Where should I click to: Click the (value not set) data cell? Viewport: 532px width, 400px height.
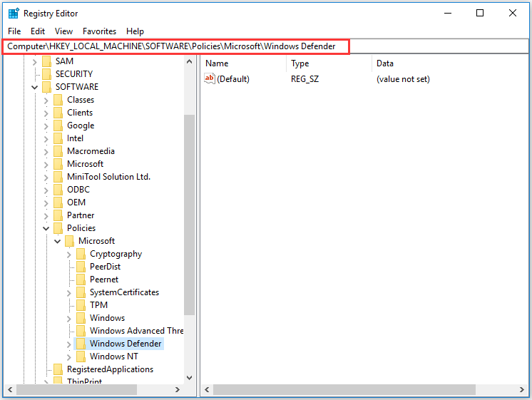(x=403, y=79)
